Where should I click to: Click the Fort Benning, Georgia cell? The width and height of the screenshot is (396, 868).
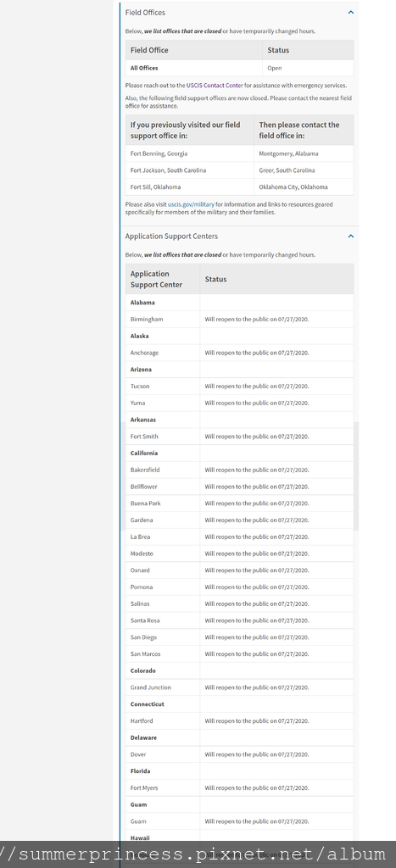(189, 153)
